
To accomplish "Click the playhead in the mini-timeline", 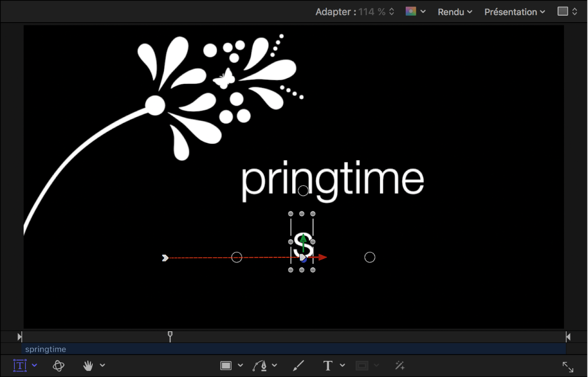I will tap(170, 335).
